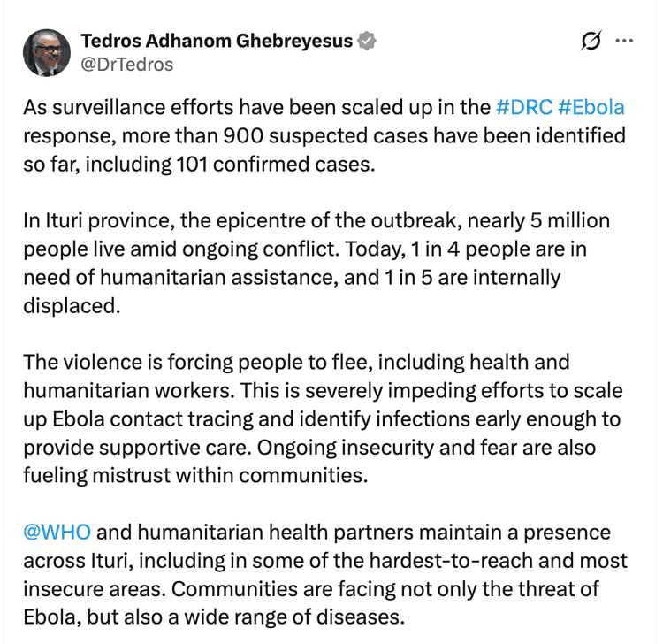The image size is (663, 644).
Task: Follow the #Ebola hashtag
Action: [x=591, y=107]
